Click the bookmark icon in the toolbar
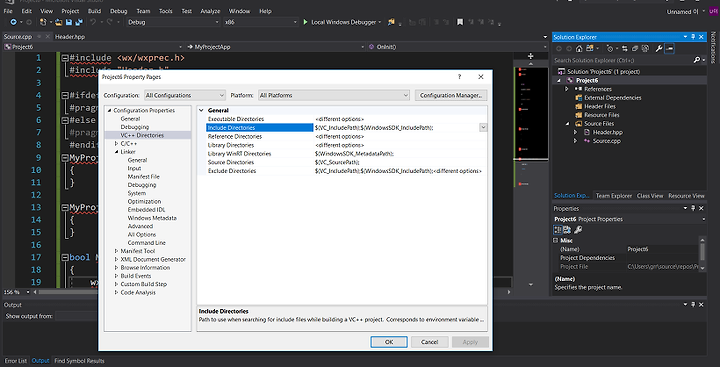The width and height of the screenshot is (720, 367). coord(460,22)
